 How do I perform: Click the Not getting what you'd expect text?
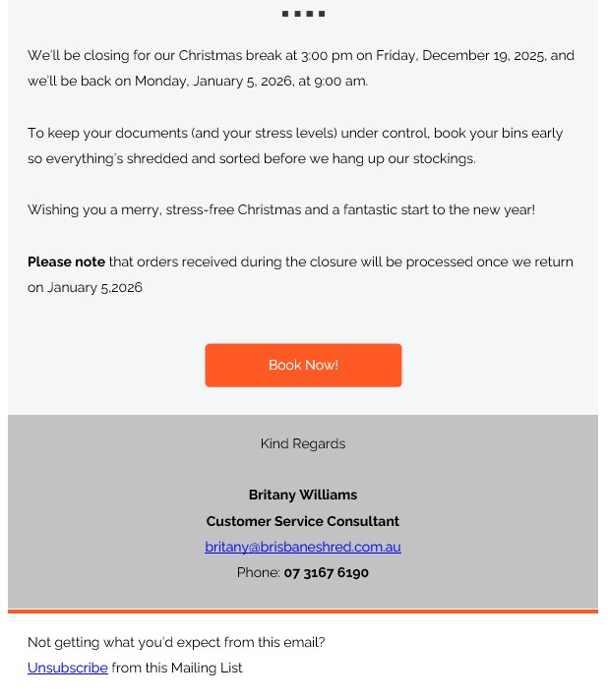point(176,642)
